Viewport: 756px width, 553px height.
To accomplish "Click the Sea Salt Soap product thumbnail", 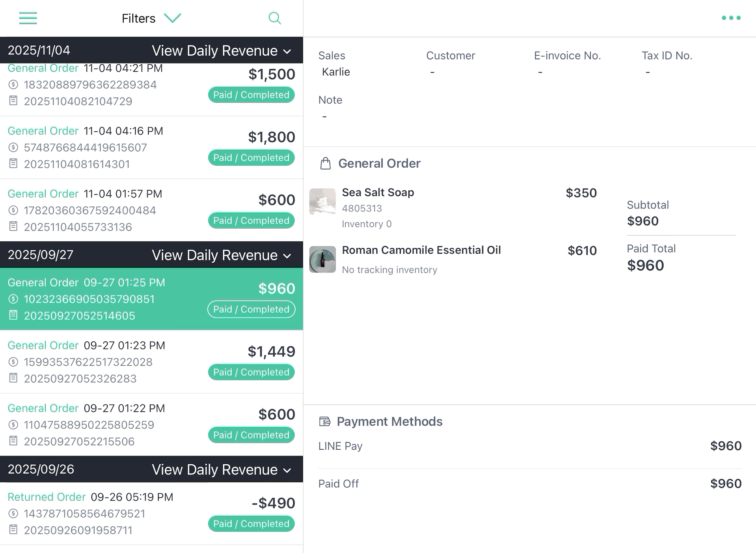I will [x=322, y=202].
